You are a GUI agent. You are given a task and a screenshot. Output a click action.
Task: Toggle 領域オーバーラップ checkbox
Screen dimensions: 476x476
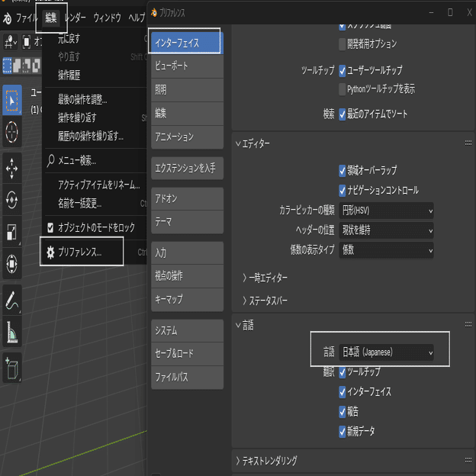tap(342, 171)
